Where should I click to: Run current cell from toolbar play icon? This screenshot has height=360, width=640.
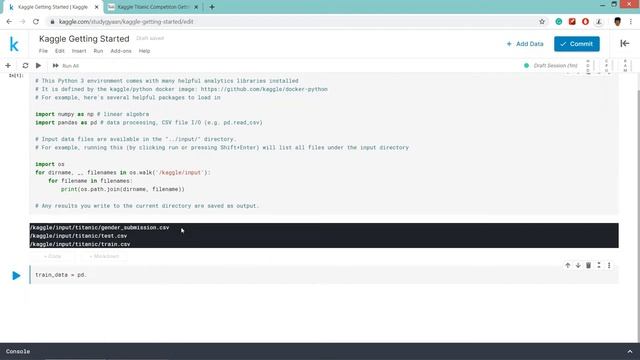tap(38, 65)
